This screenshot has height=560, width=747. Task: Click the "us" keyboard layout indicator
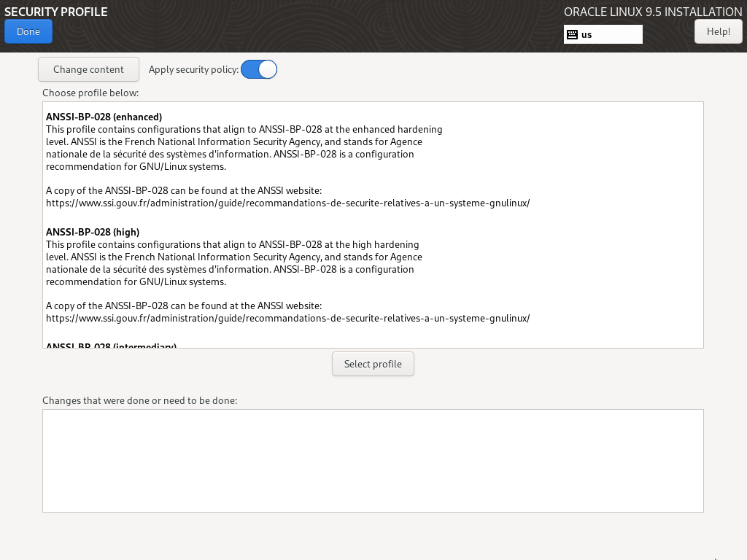[x=587, y=34]
